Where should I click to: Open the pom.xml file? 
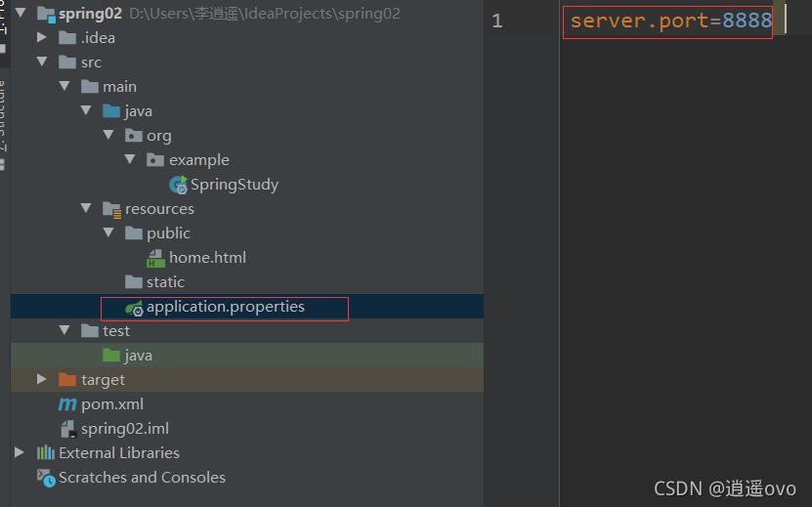click(112, 404)
